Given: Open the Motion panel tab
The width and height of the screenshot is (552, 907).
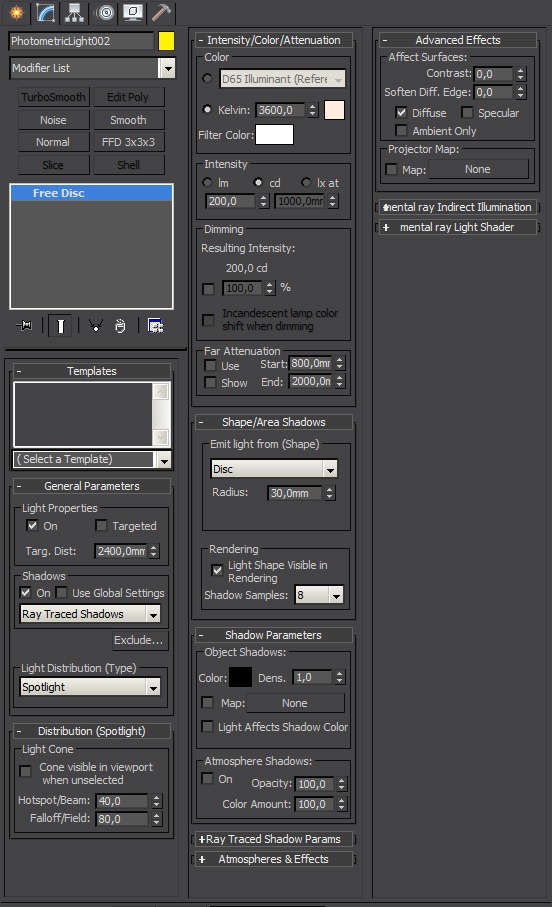Looking at the screenshot, I should pyautogui.click(x=105, y=12).
